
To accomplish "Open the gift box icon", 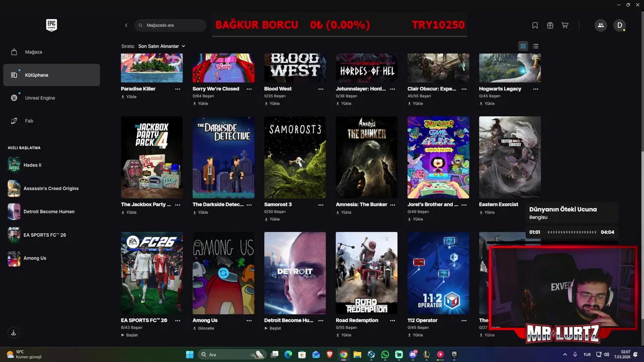I will (550, 25).
